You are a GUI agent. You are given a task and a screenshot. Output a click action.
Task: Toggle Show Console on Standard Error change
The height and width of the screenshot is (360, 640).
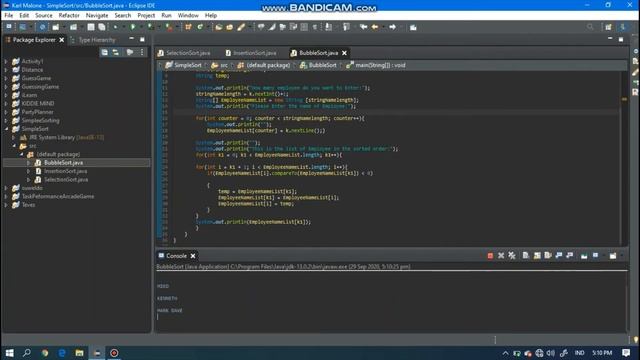pos(570,256)
